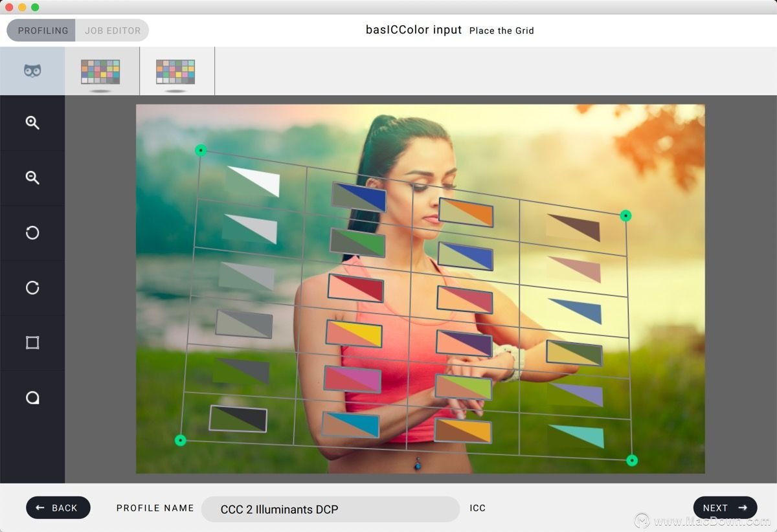Screen dimensions: 777x532
Task: Click the PROFILE NAME label
Action: pyautogui.click(x=155, y=508)
